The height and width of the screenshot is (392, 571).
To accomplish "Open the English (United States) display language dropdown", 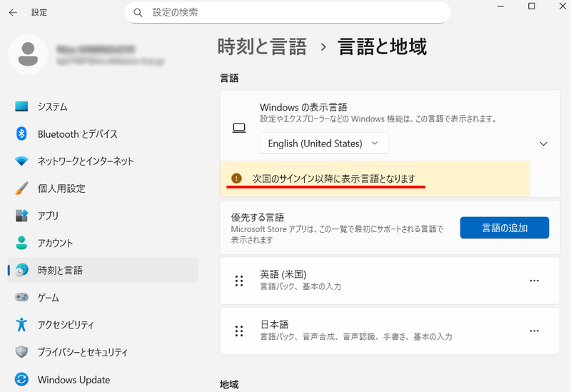I will tap(324, 144).
